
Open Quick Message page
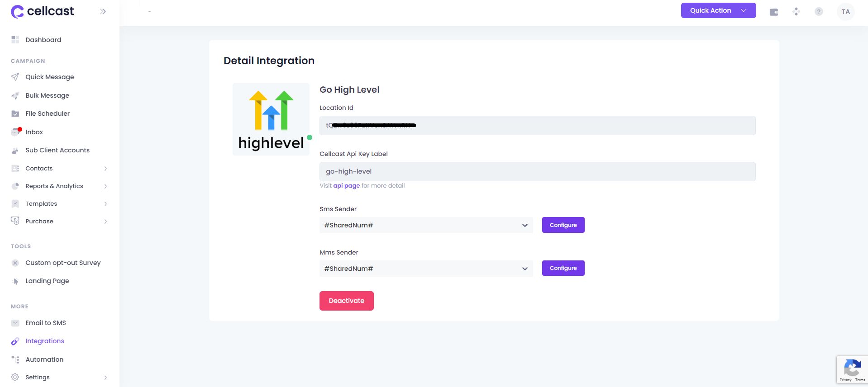click(x=50, y=77)
